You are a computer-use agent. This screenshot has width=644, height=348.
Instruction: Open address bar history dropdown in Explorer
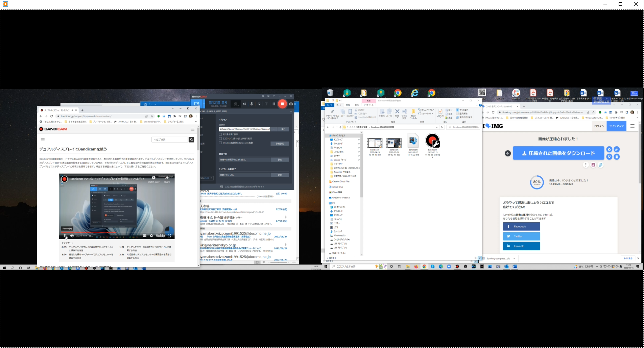click(437, 127)
